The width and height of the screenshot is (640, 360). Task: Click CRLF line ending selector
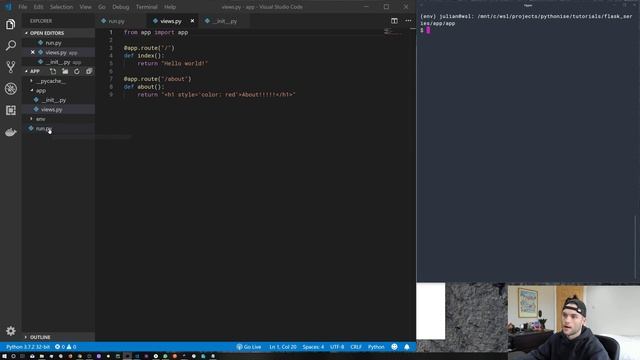[x=356, y=347]
